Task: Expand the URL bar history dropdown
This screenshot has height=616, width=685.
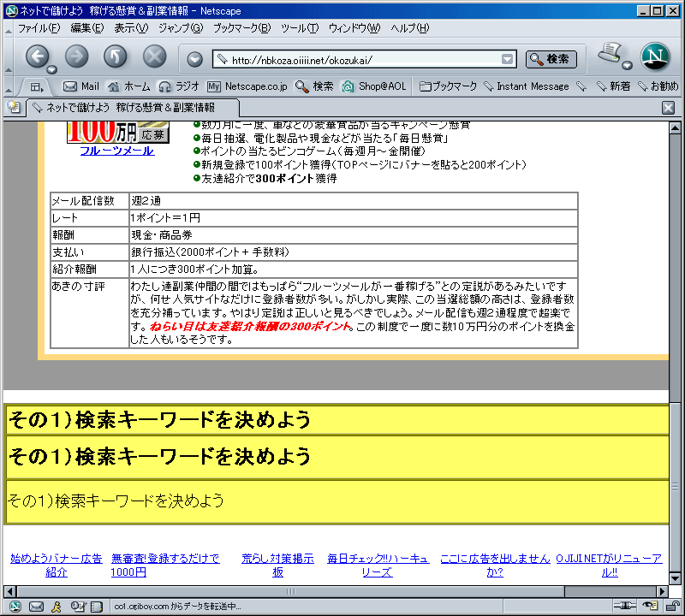Action: [x=507, y=59]
